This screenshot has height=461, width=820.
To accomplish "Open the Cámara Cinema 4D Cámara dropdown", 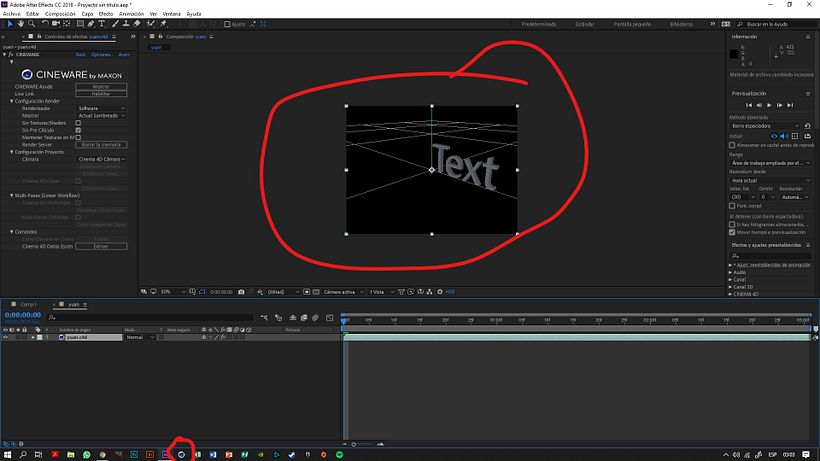I will point(101,159).
